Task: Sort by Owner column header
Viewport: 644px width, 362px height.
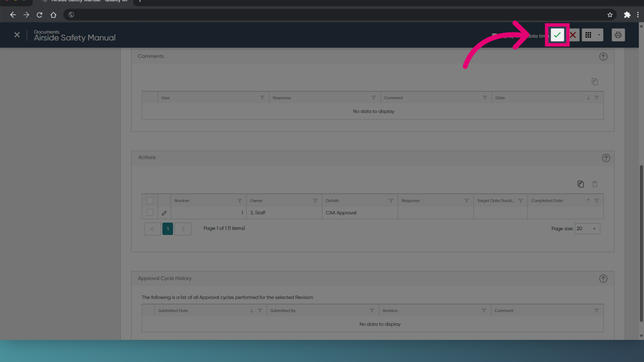Action: pos(256,200)
